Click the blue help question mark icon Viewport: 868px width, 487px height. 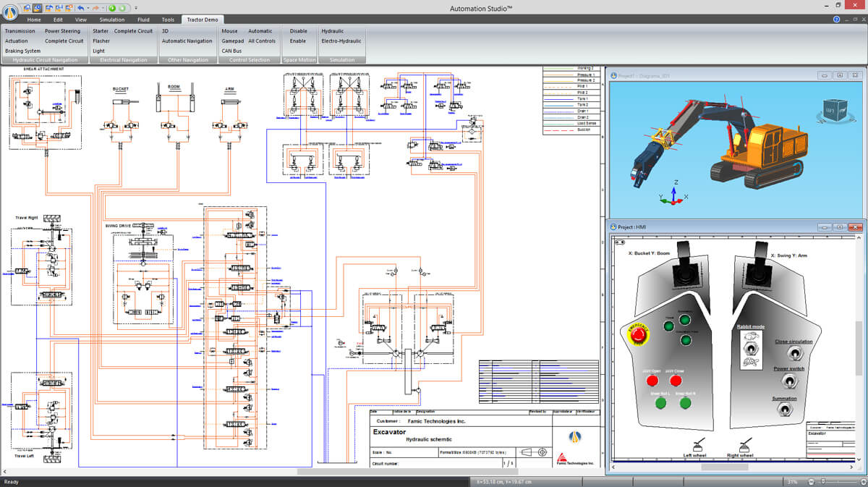click(837, 20)
